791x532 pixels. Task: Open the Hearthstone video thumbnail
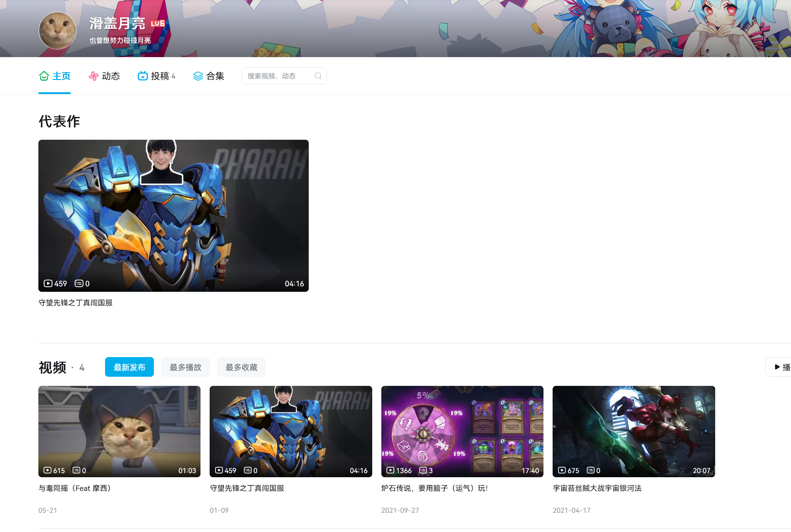(x=462, y=432)
